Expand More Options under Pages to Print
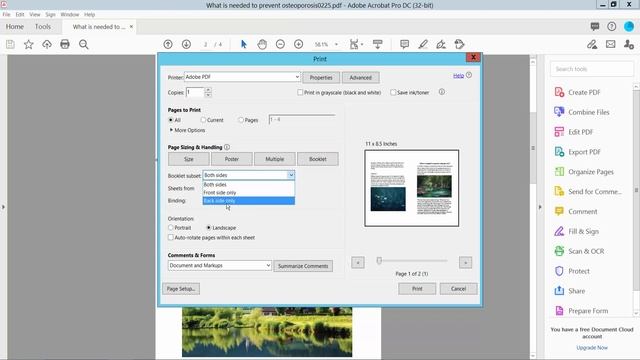The width and height of the screenshot is (640, 360). click(x=187, y=130)
